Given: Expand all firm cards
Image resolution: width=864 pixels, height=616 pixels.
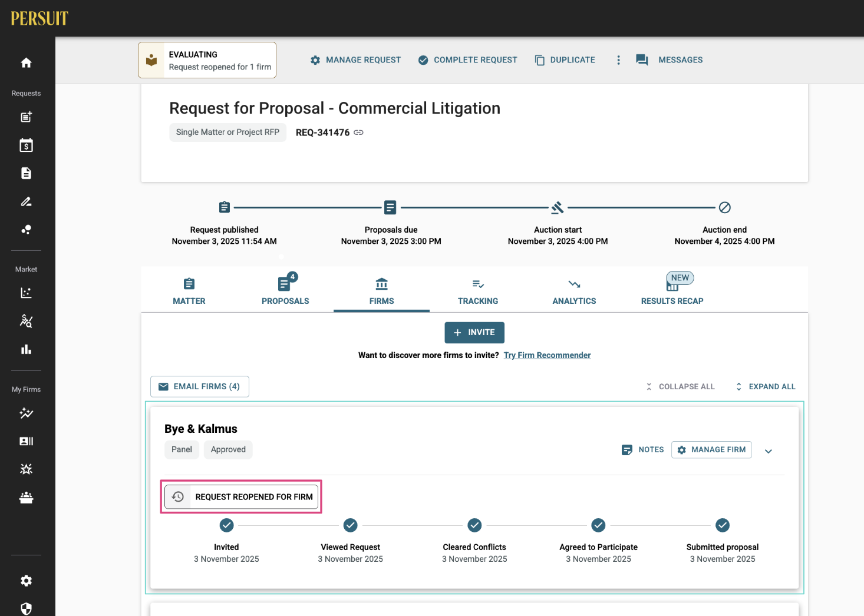Looking at the screenshot, I should (x=765, y=387).
